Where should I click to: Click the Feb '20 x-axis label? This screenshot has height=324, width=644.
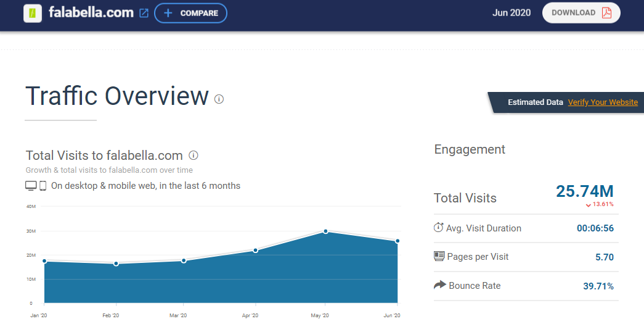point(110,316)
